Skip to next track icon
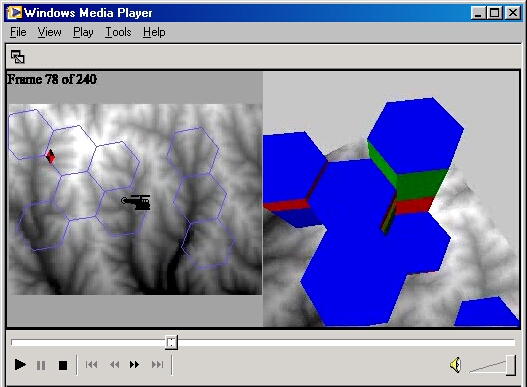Viewport: 527px width, 387px height. click(157, 364)
